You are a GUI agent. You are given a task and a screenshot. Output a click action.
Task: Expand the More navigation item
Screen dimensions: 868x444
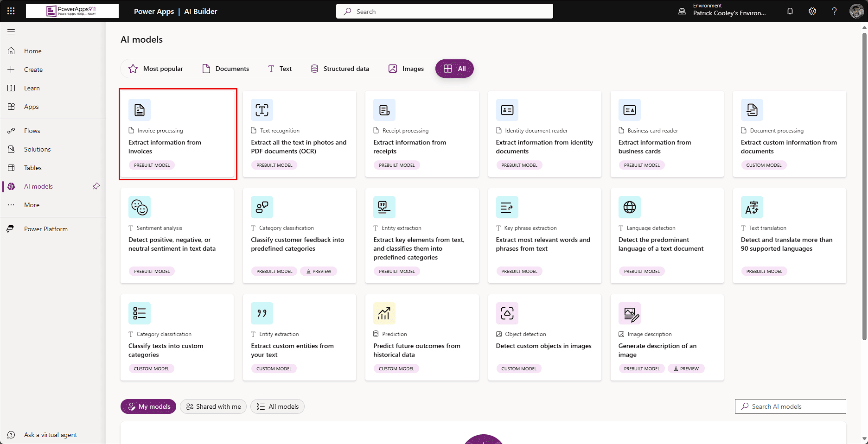click(32, 205)
